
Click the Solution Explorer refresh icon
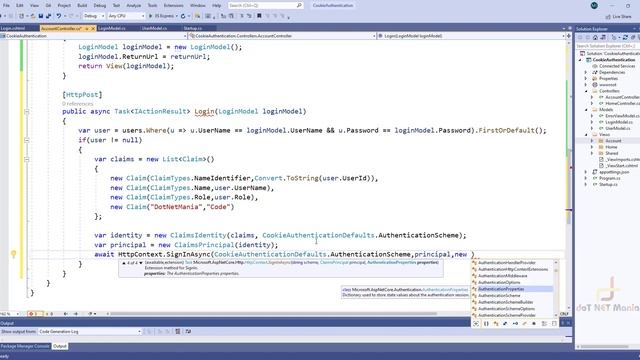(625, 38)
